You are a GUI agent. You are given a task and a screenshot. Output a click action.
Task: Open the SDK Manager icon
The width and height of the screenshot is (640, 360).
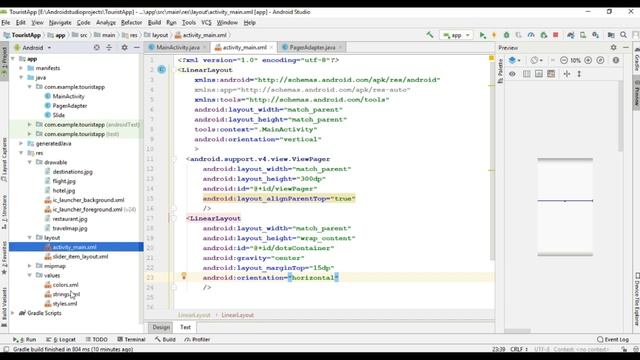[x=596, y=36]
